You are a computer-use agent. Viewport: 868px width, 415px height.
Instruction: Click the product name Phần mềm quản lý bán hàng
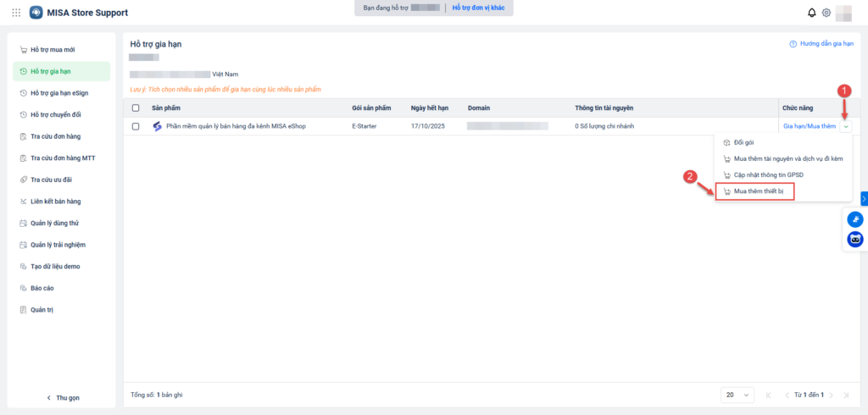236,126
